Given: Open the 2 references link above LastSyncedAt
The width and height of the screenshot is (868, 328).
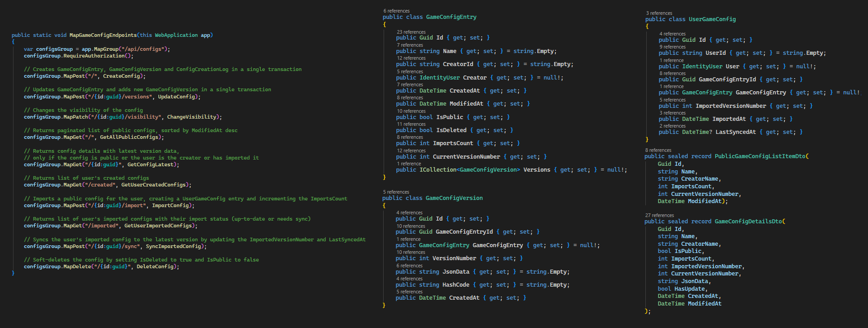Looking at the screenshot, I should [x=672, y=126].
